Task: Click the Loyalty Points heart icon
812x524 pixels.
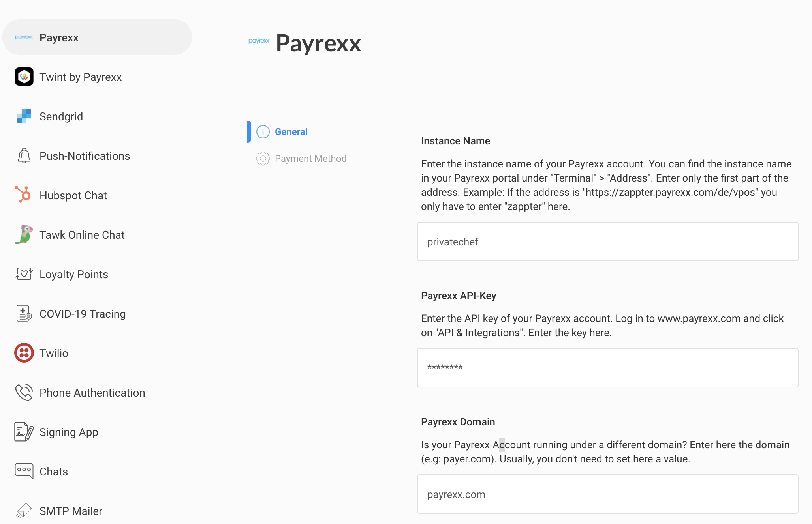Action: tap(24, 273)
